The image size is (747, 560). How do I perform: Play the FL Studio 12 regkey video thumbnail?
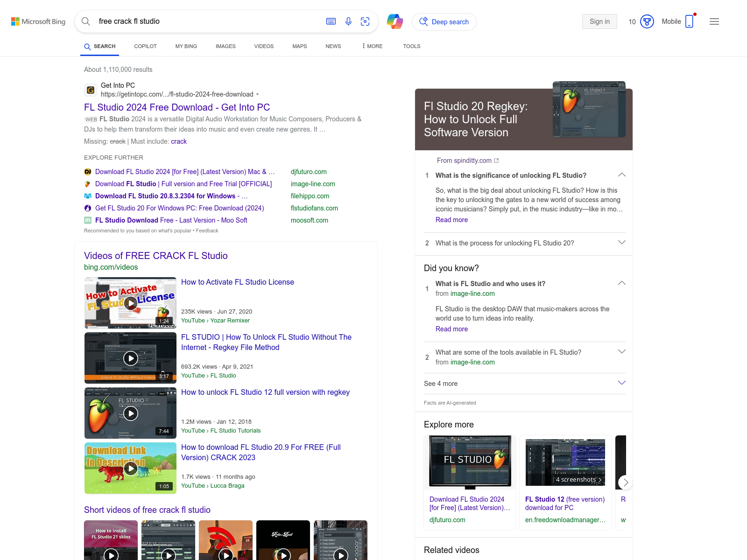point(131,413)
